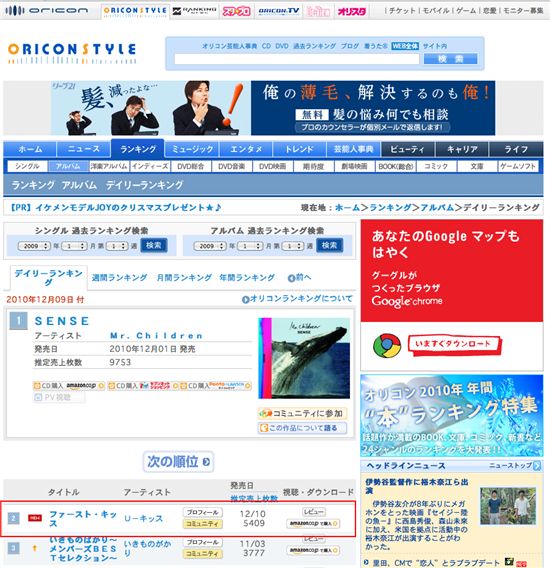Open ファースト・キッス title link
The height and width of the screenshot is (568, 550).
(x=83, y=519)
